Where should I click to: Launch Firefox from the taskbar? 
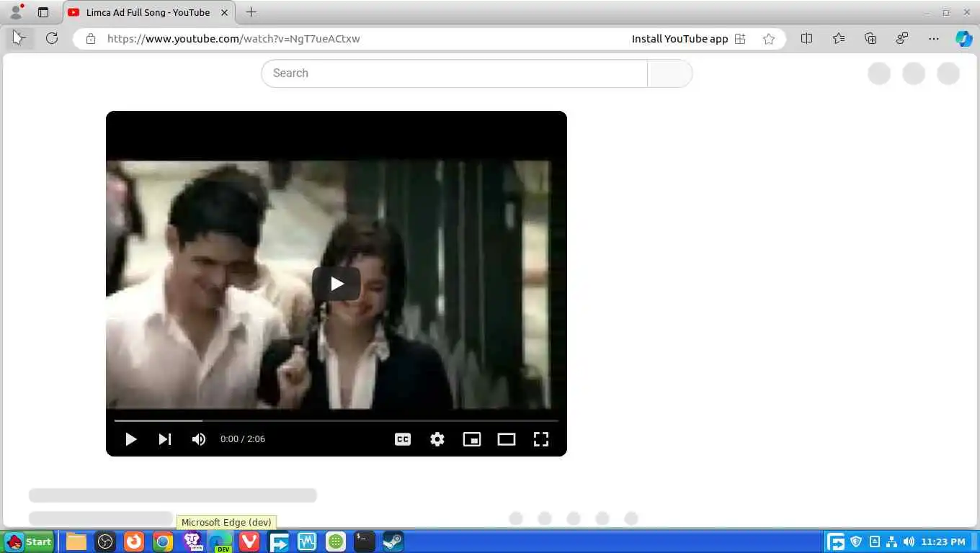pos(134,541)
